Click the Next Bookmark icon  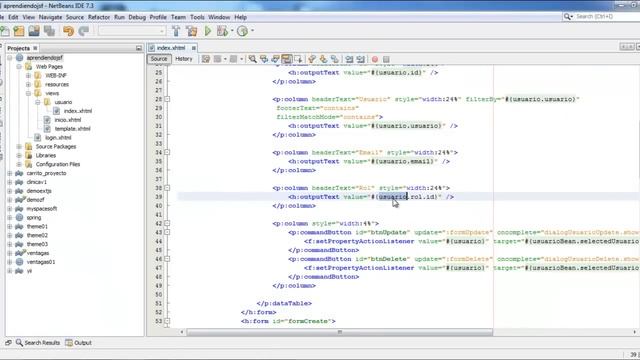click(x=323, y=59)
